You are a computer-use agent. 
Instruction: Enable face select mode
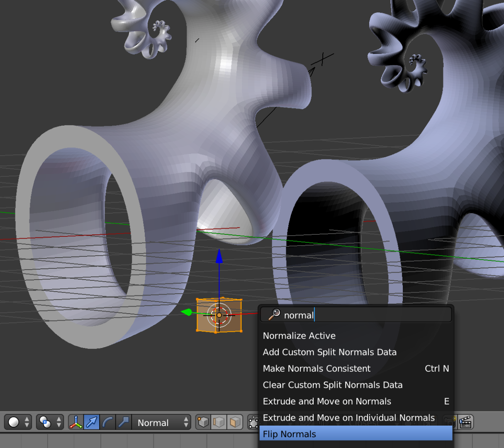click(x=234, y=422)
